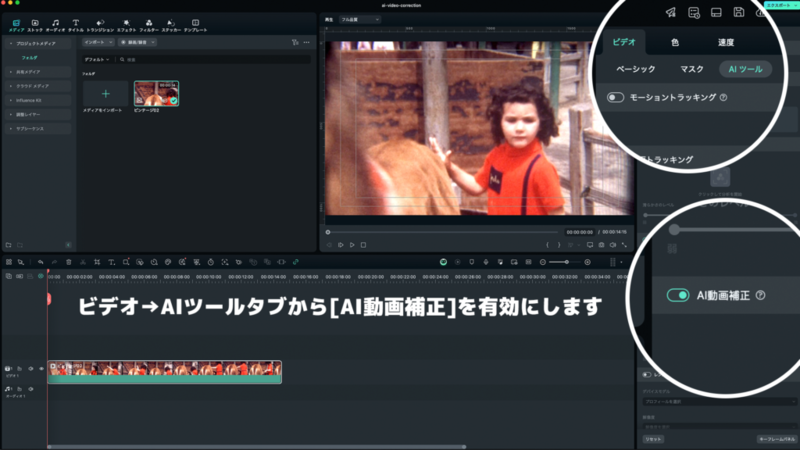Open the トランジション tab

pyautogui.click(x=100, y=26)
